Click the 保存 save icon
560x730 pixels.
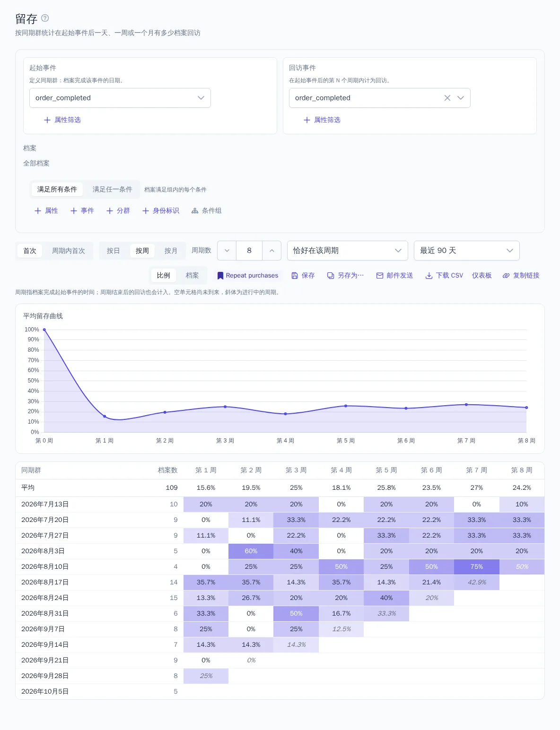coord(295,276)
